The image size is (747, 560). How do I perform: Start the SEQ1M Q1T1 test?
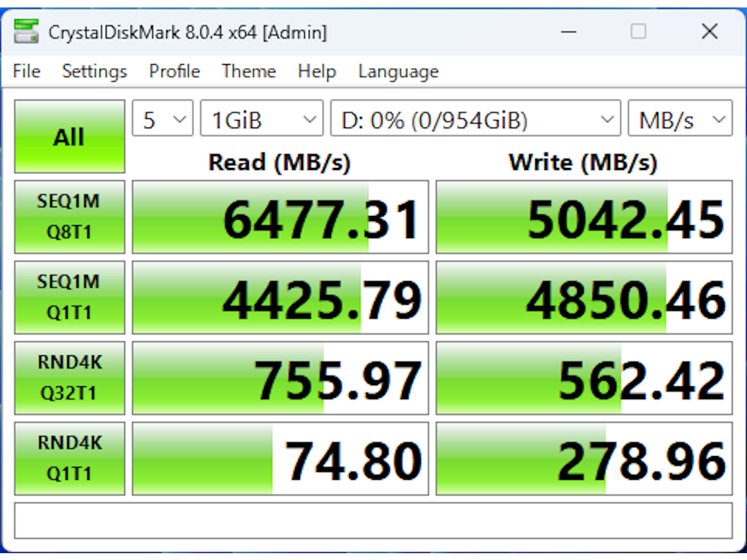pyautogui.click(x=69, y=297)
